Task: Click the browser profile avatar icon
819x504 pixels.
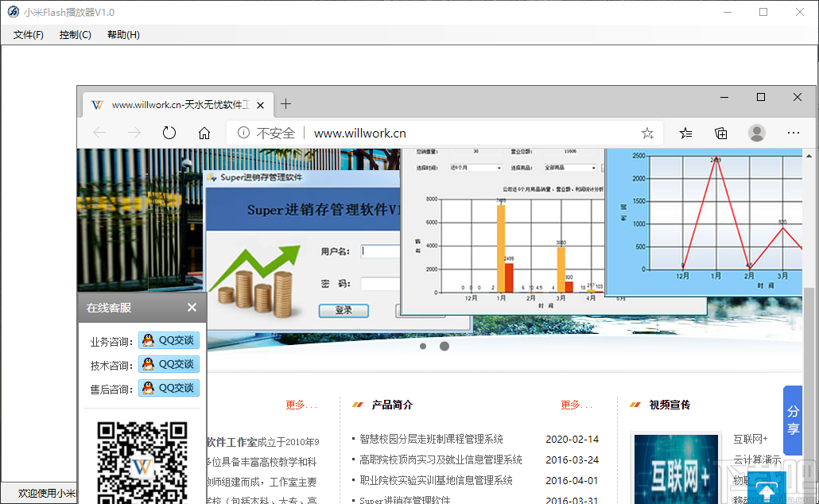Action: (x=757, y=133)
